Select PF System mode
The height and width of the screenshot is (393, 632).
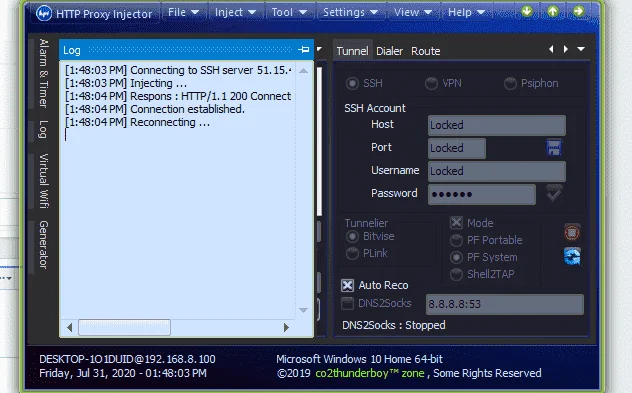tap(456, 257)
